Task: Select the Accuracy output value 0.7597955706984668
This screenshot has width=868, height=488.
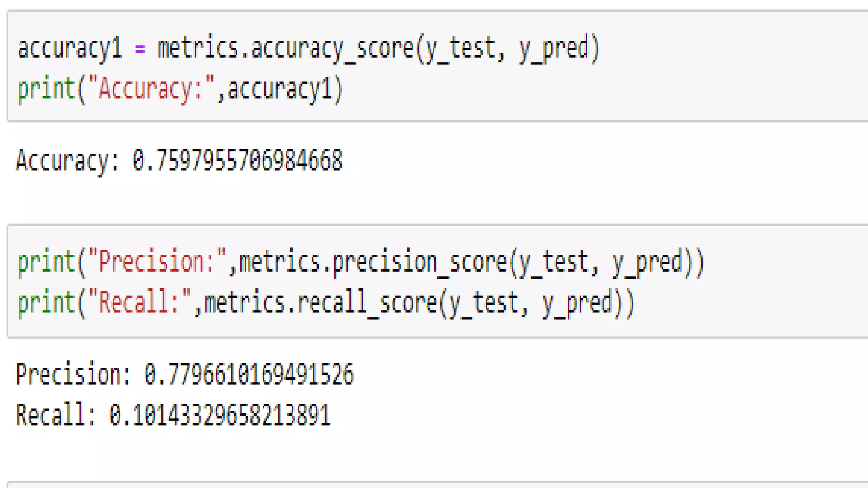Action: (x=237, y=161)
